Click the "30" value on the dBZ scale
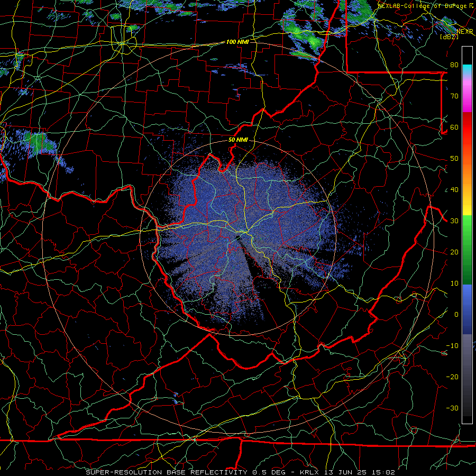 click(454, 221)
